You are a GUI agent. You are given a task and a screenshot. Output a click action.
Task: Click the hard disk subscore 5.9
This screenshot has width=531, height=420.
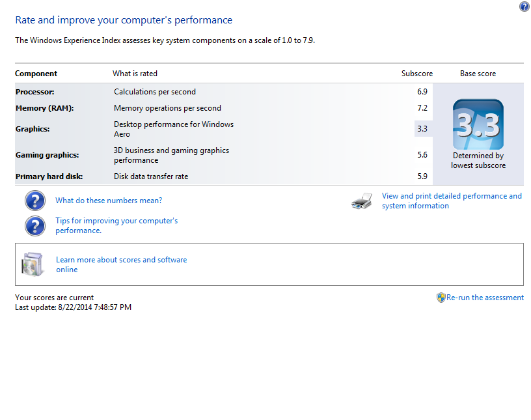coord(422,176)
